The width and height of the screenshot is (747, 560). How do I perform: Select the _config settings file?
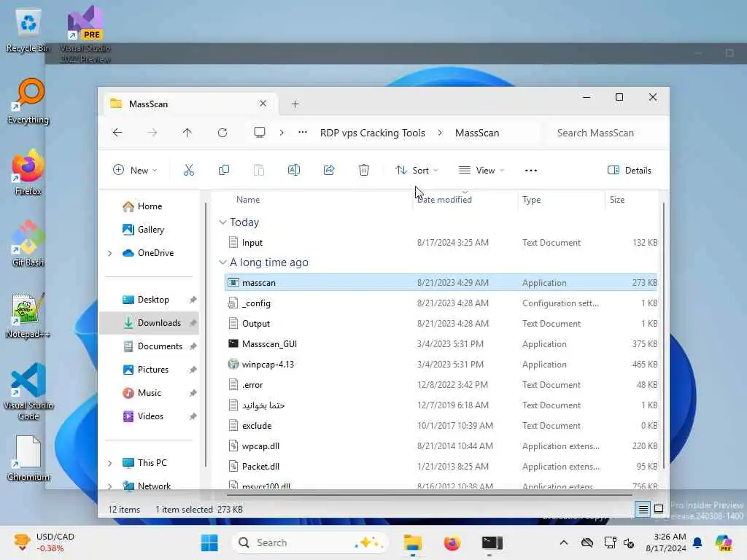point(441,303)
